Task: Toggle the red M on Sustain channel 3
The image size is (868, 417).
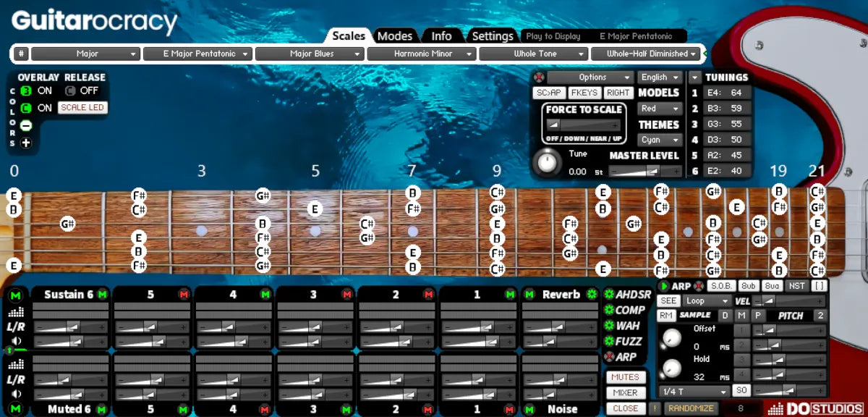Action: click(347, 295)
